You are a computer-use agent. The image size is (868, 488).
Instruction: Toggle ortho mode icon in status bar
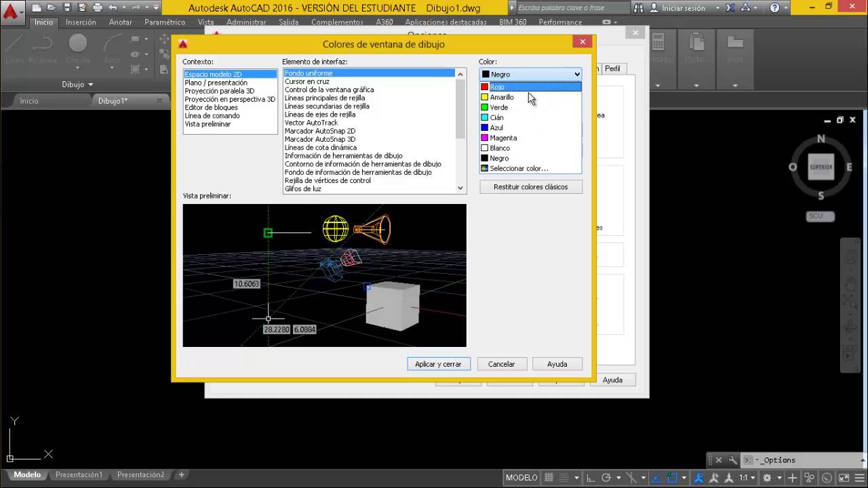591,478
